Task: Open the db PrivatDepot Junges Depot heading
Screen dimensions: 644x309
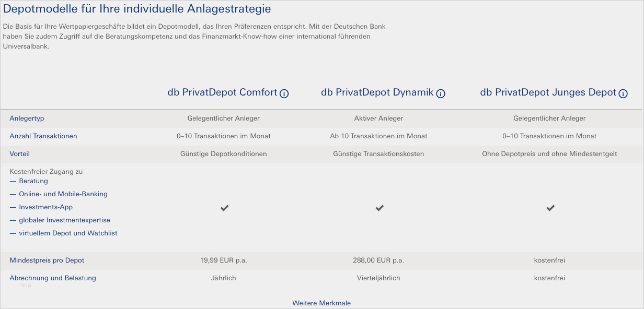Action: click(x=548, y=92)
